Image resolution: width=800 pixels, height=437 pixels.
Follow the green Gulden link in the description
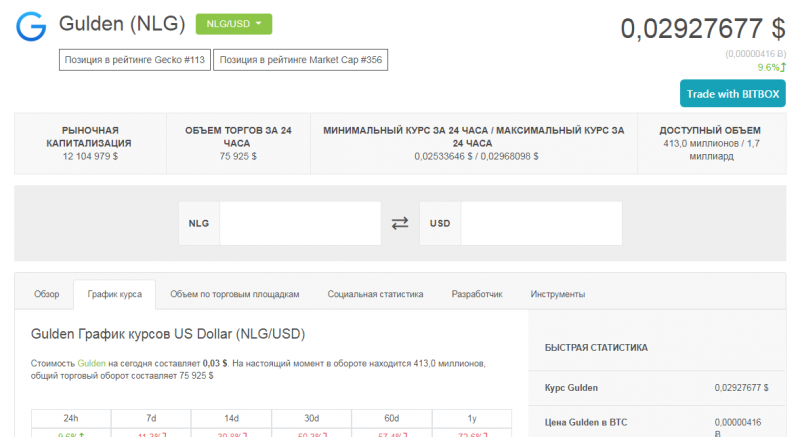pos(91,364)
